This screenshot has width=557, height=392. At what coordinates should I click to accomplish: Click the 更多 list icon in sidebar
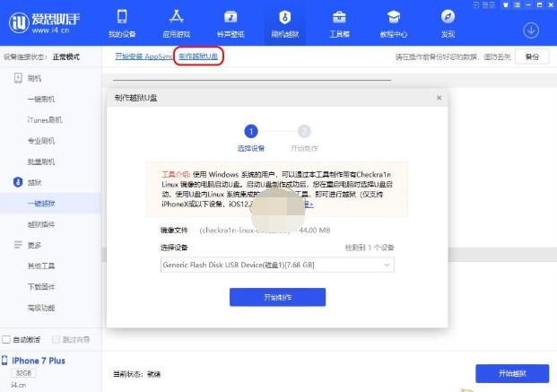coord(18,245)
